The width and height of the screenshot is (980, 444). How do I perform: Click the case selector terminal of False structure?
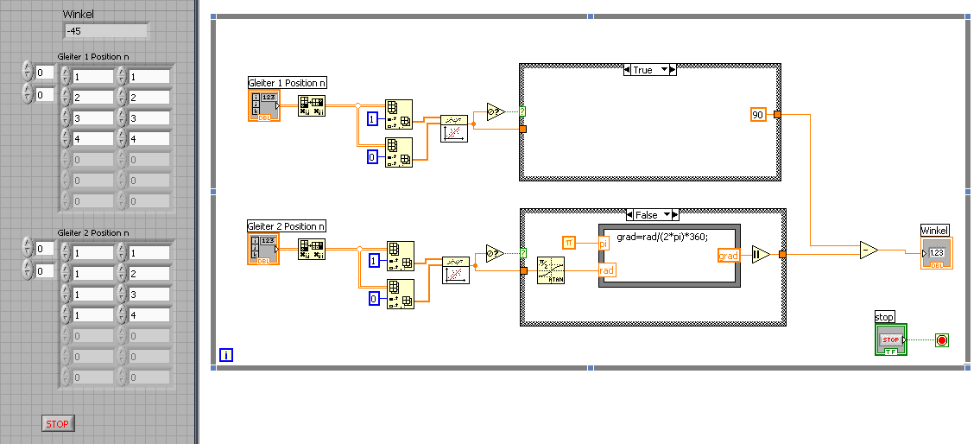click(523, 253)
